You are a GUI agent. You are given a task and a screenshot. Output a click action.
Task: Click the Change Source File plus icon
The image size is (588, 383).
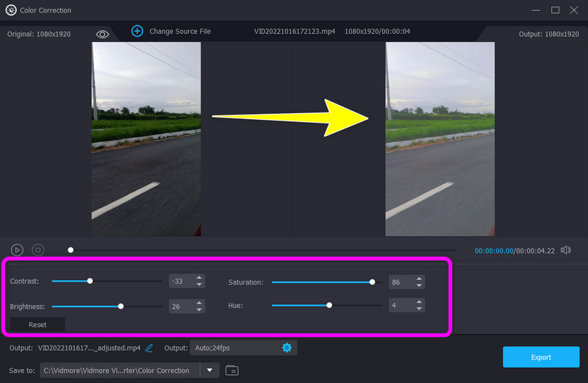pos(137,31)
